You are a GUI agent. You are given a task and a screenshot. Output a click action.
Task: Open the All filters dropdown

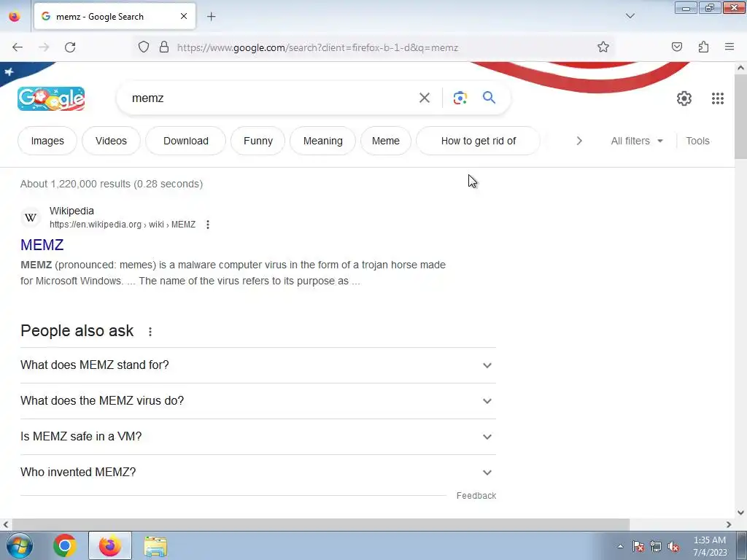(637, 141)
